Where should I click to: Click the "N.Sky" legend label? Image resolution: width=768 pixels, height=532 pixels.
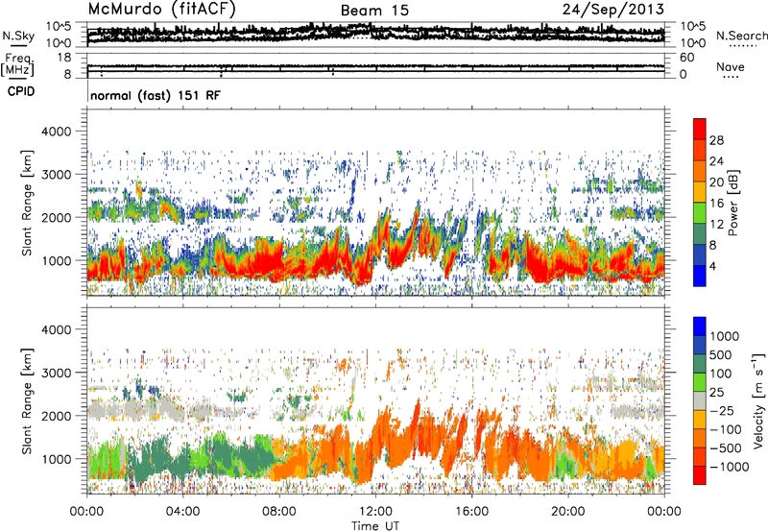[18, 36]
